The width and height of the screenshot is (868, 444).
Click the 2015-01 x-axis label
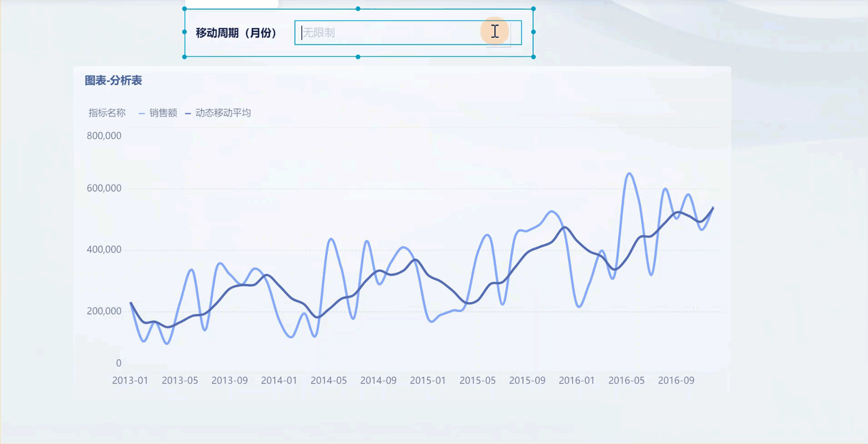(428, 380)
